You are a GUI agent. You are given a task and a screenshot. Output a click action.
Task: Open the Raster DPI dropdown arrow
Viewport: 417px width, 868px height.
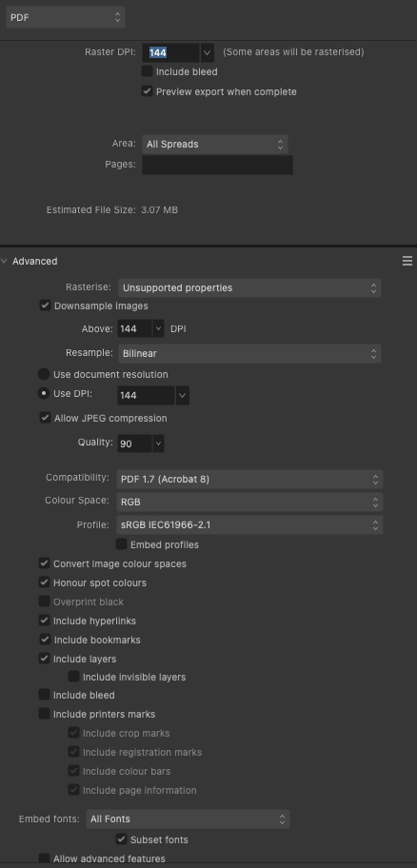208,52
